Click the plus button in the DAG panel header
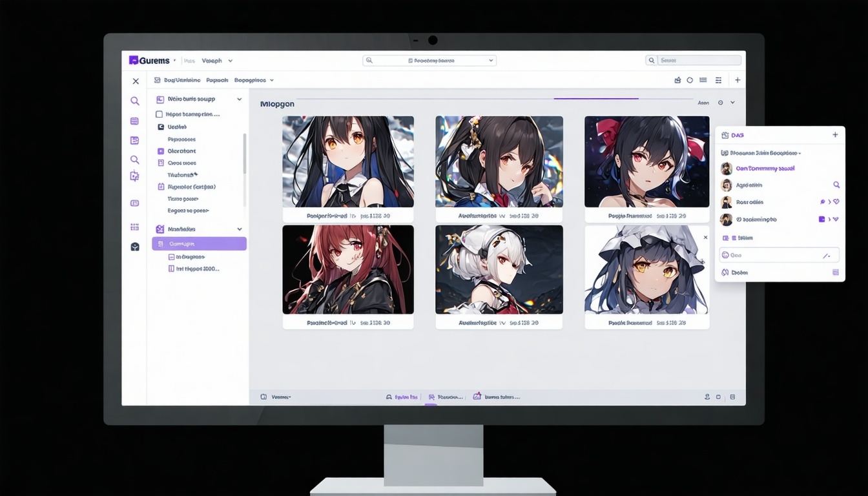The image size is (868, 496). pyautogui.click(x=834, y=134)
